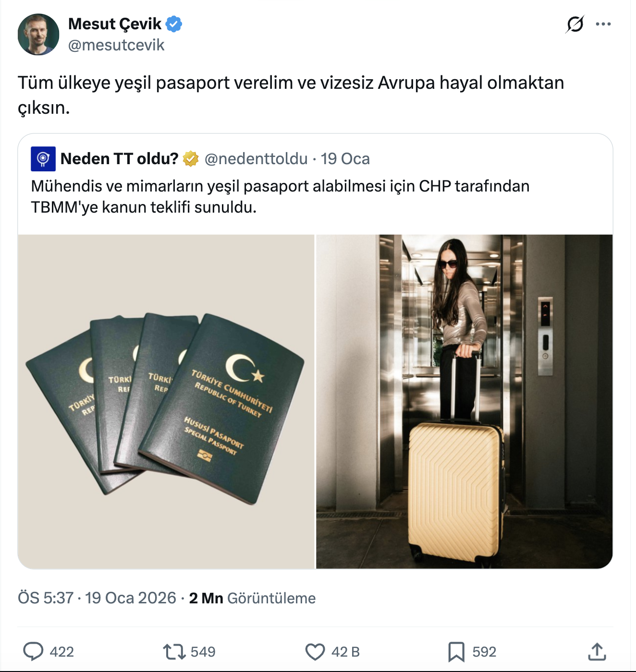
Task: Click the share upload icon
Action: click(x=597, y=651)
